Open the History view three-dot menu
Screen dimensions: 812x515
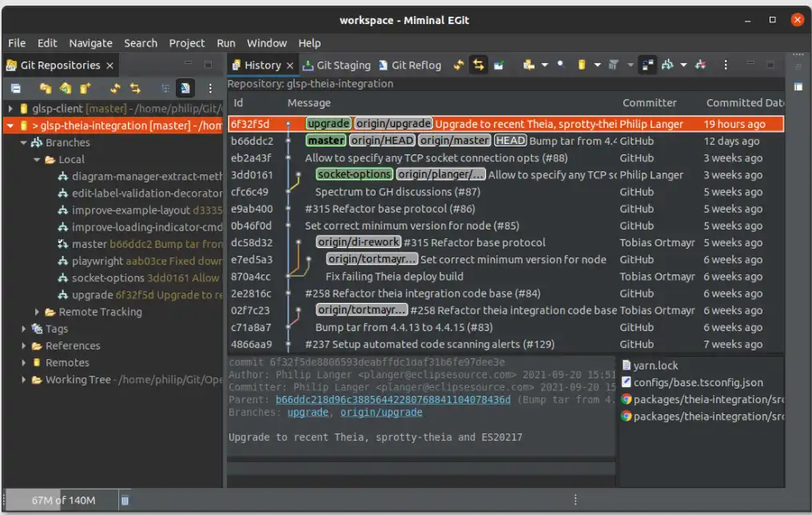(726, 65)
